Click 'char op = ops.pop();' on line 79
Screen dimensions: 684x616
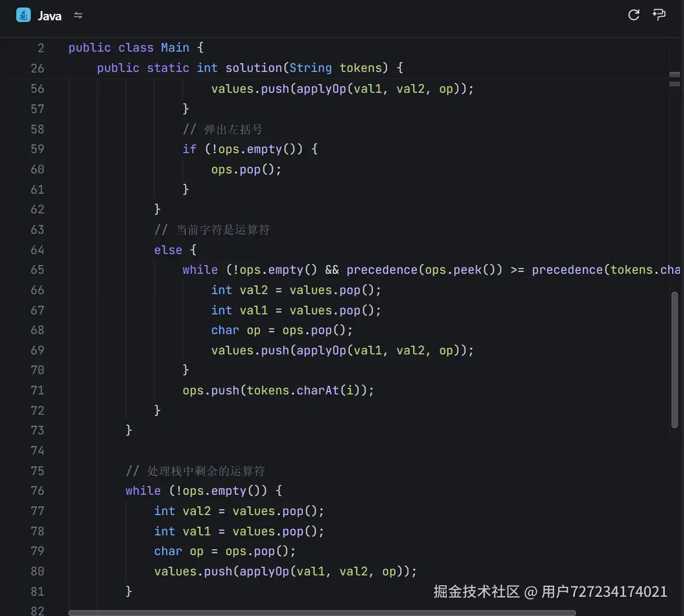tap(225, 552)
